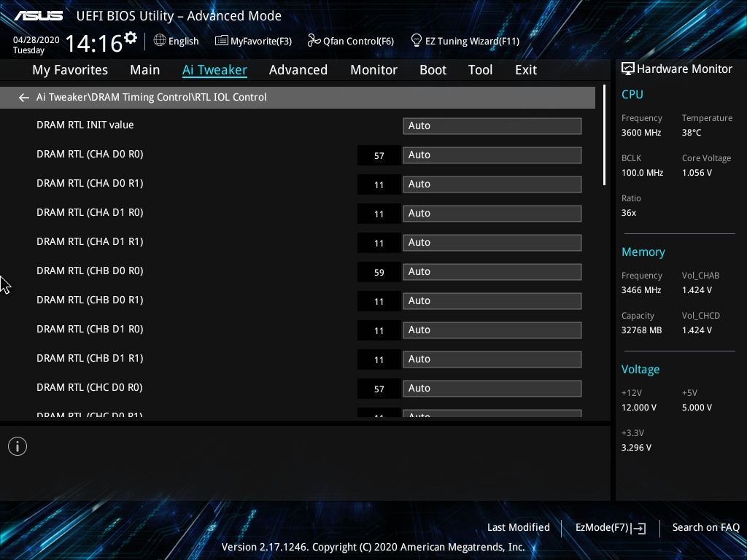Image resolution: width=747 pixels, height=560 pixels.
Task: Go to the Exit tab
Action: 526,70
